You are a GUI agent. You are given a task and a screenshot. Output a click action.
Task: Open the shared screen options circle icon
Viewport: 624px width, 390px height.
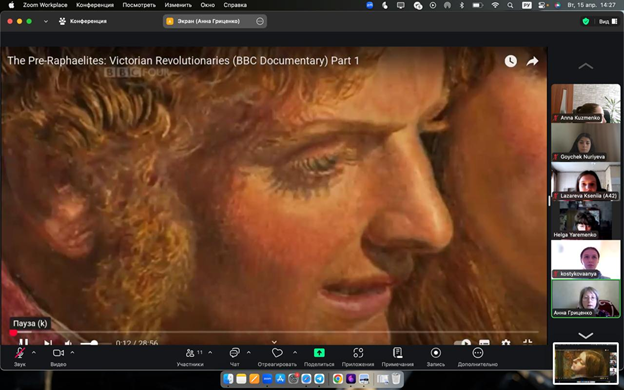click(260, 21)
